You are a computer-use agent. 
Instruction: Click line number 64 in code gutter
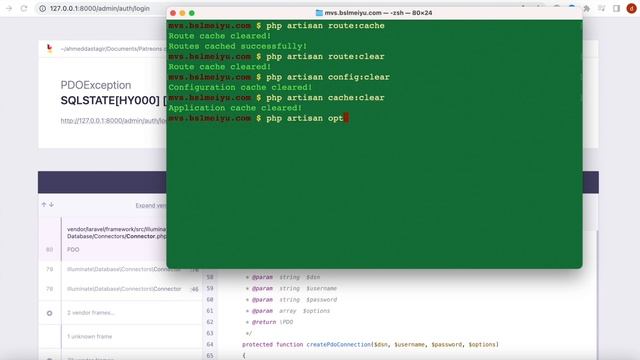point(210,344)
